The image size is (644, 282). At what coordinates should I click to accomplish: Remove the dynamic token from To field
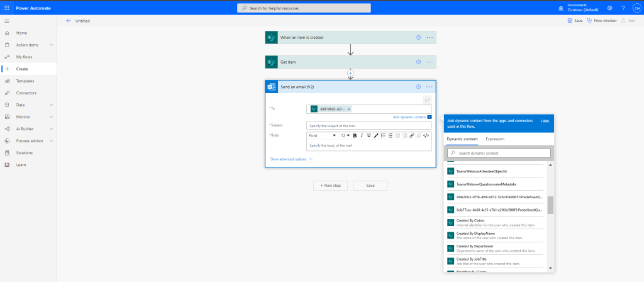pyautogui.click(x=349, y=109)
